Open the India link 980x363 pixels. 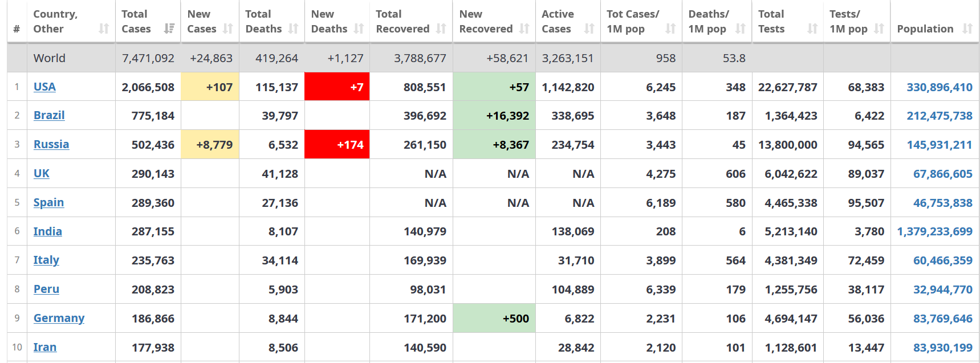[x=48, y=231]
